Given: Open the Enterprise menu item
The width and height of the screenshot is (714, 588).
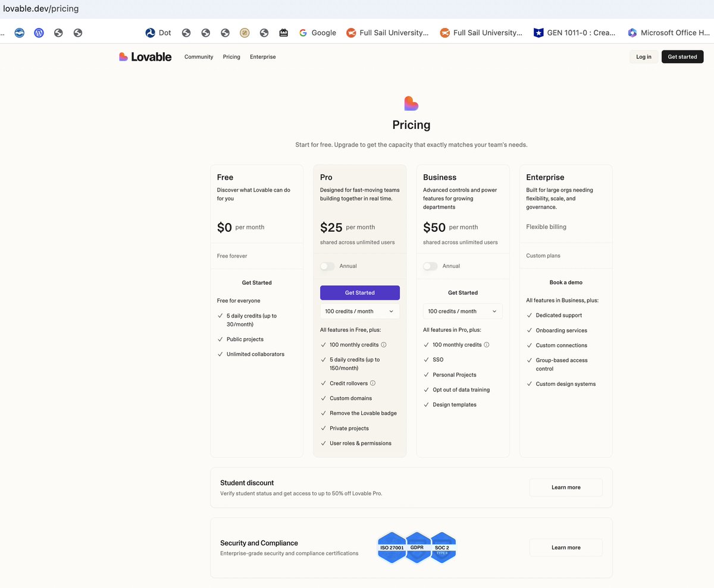Looking at the screenshot, I should pyautogui.click(x=262, y=56).
